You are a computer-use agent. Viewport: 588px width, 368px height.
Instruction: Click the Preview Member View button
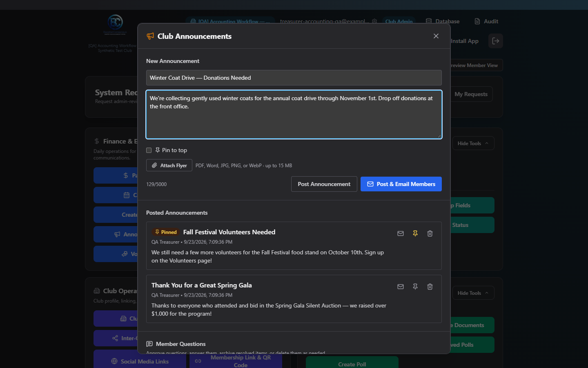pos(476,65)
